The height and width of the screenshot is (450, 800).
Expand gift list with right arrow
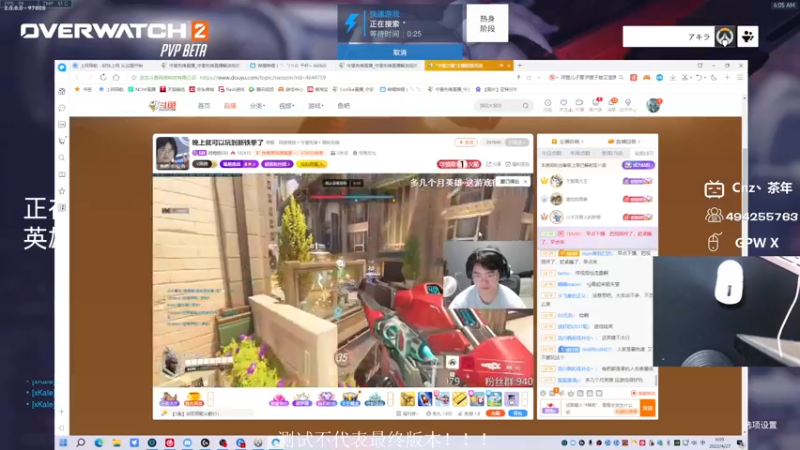524,398
